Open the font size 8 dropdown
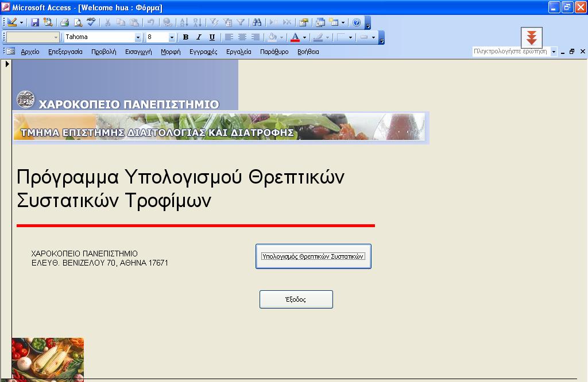 [x=172, y=37]
